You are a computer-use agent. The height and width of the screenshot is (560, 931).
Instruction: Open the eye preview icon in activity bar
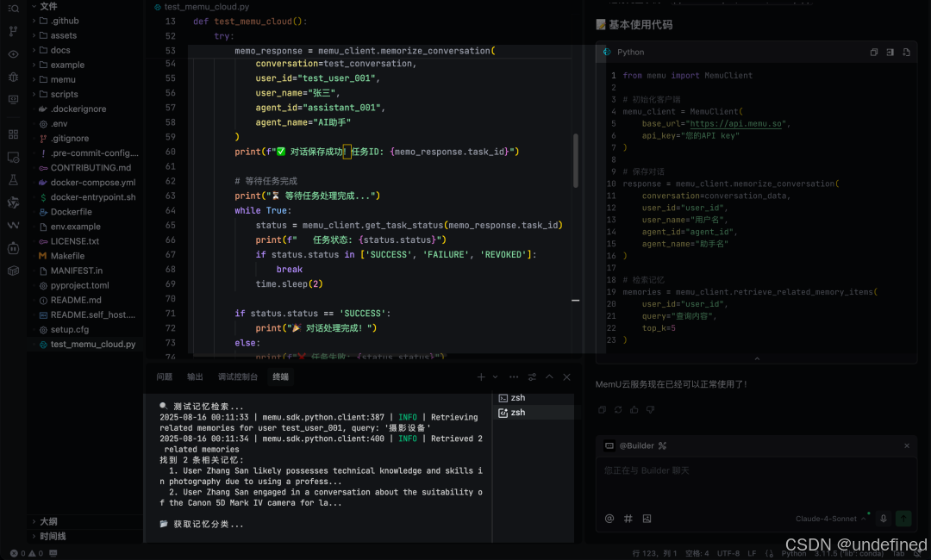coord(13,54)
